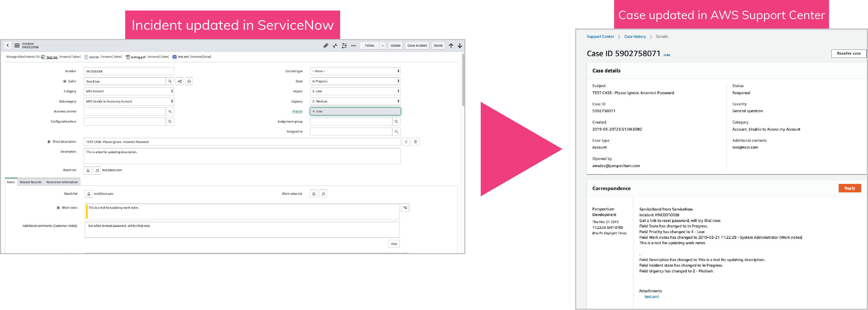Click into the Description text area

coord(242,156)
